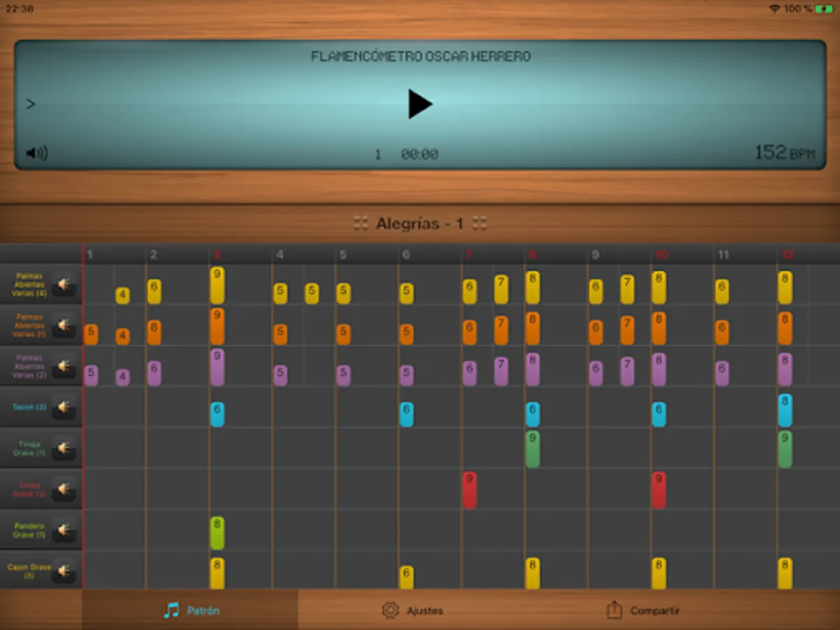This screenshot has height=630, width=840.
Task: Tap green Tinaja Grave (1) note on beat 12
Action: pyautogui.click(x=785, y=449)
